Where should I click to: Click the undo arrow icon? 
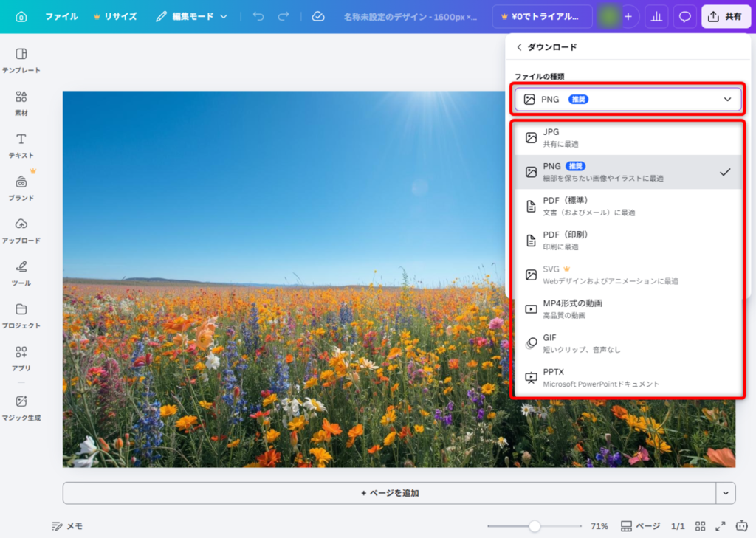click(258, 17)
